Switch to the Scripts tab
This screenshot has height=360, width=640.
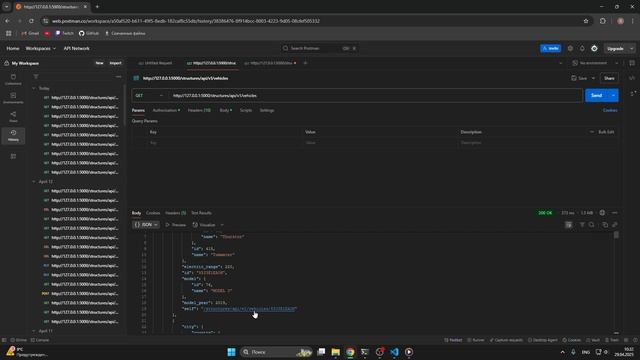[246, 110]
